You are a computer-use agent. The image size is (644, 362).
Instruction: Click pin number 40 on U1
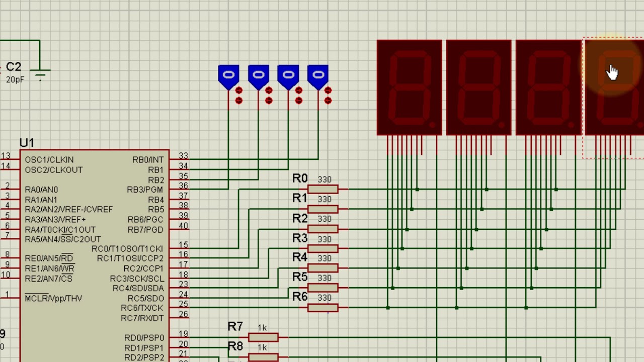pyautogui.click(x=183, y=225)
